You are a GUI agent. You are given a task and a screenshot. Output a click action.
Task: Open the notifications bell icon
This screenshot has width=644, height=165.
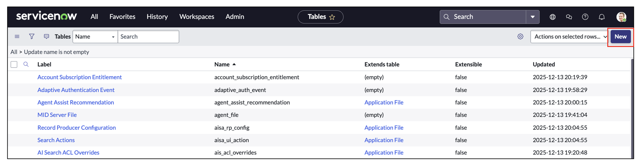tap(601, 17)
